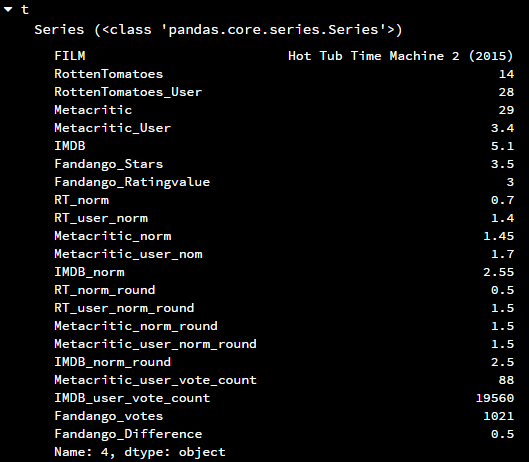Viewport: 529px width, 462px height.
Task: Select the Metacritic_User field
Action: [x=284, y=128]
